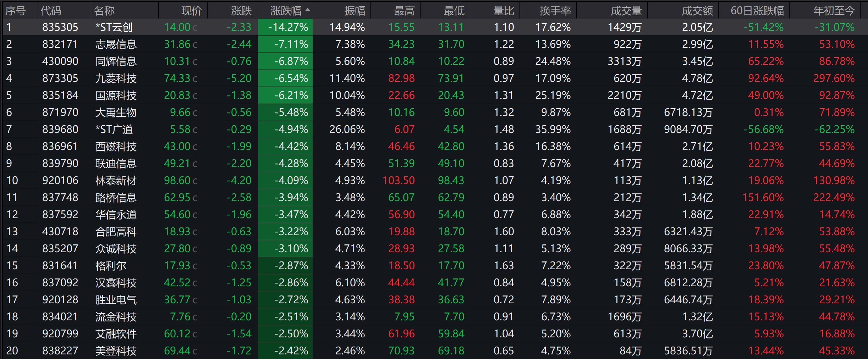This screenshot has height=359, width=868.
Task: Click stock code 920799
Action: tap(60, 334)
